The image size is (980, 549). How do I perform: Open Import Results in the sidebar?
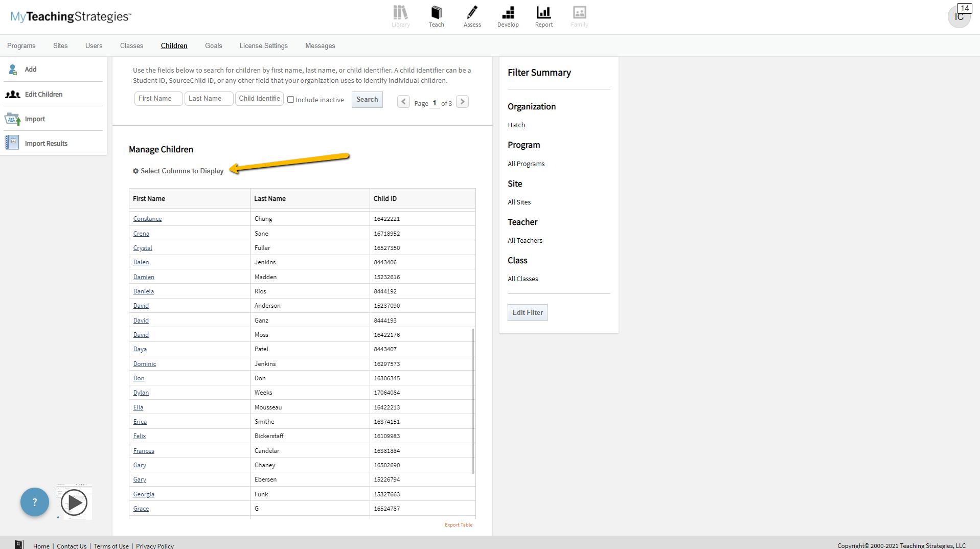click(46, 144)
